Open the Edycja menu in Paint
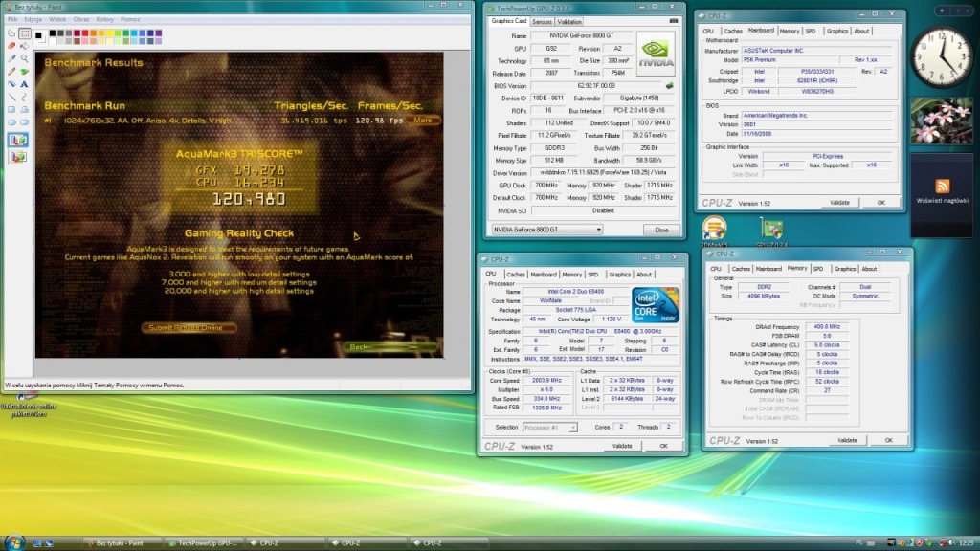Screen dimensions: 980x551 click(33, 19)
